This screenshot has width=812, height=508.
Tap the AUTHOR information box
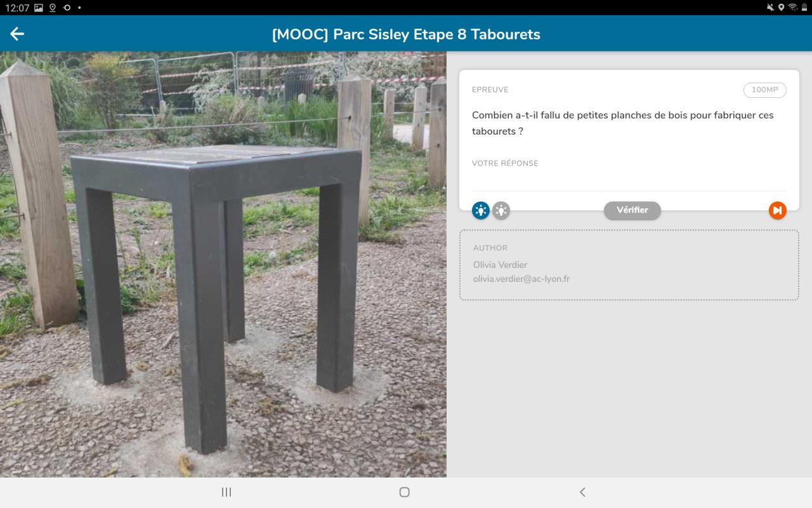629,264
